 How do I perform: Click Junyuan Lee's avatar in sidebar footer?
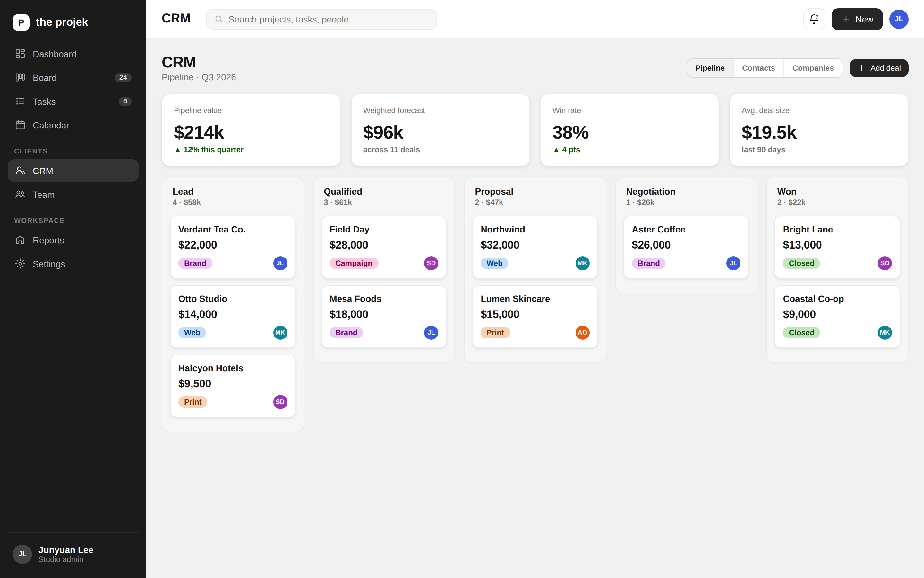tap(22, 554)
